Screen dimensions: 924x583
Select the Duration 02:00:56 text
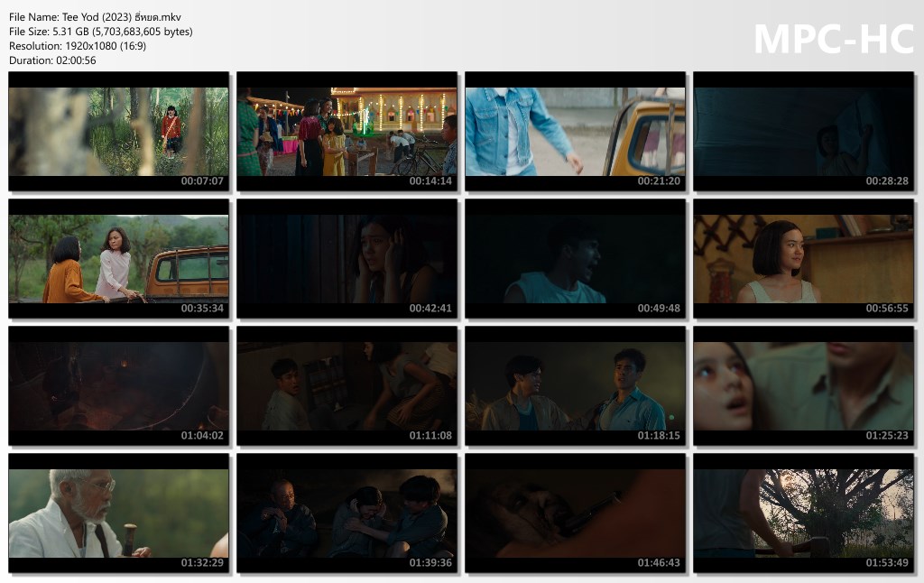[52, 60]
